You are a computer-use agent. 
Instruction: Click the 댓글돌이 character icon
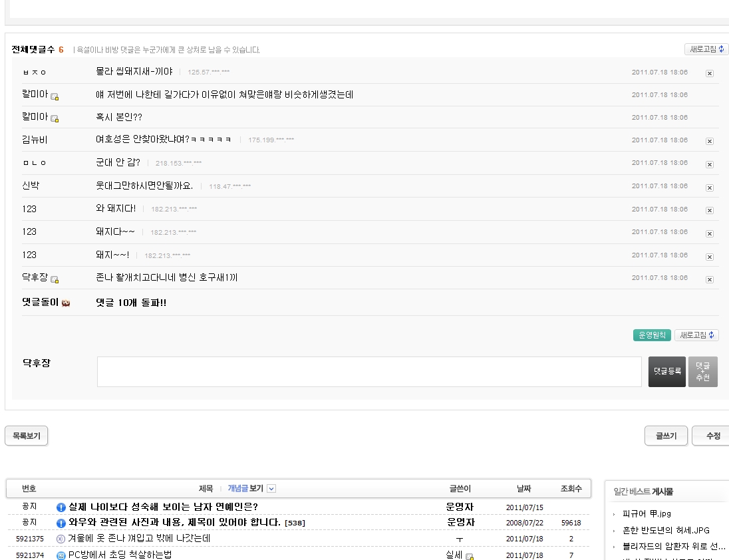tap(66, 303)
